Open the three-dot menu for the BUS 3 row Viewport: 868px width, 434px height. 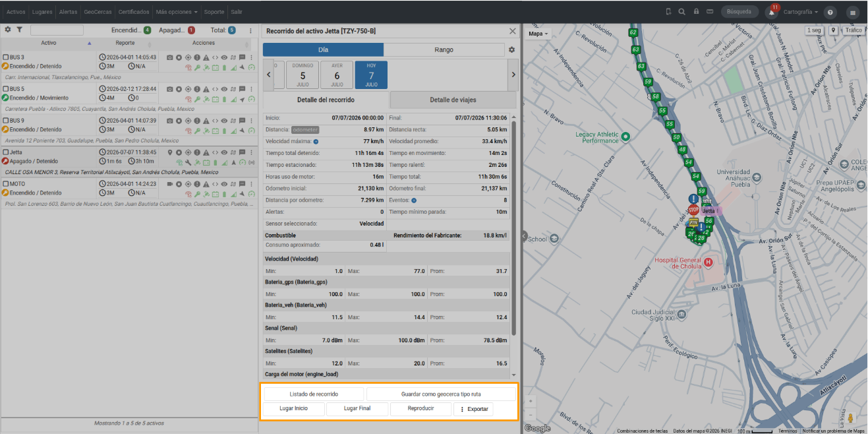251,57
